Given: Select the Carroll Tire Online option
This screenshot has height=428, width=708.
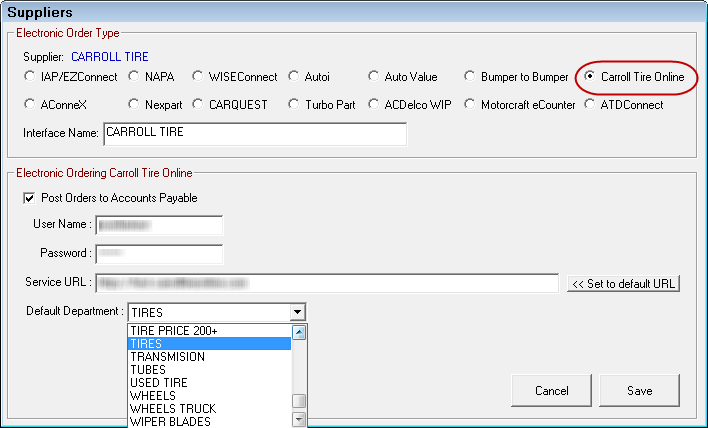Looking at the screenshot, I should (x=591, y=77).
